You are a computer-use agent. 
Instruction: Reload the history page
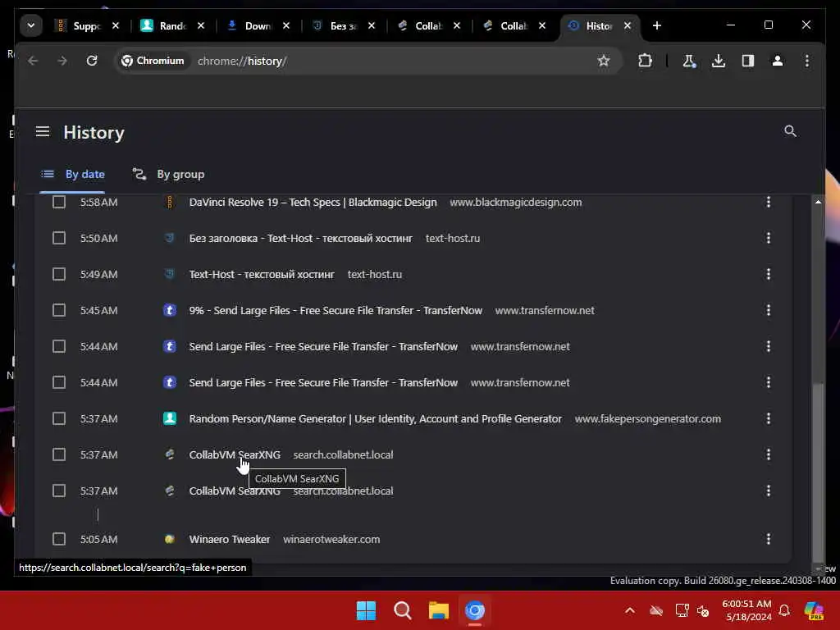click(x=92, y=61)
